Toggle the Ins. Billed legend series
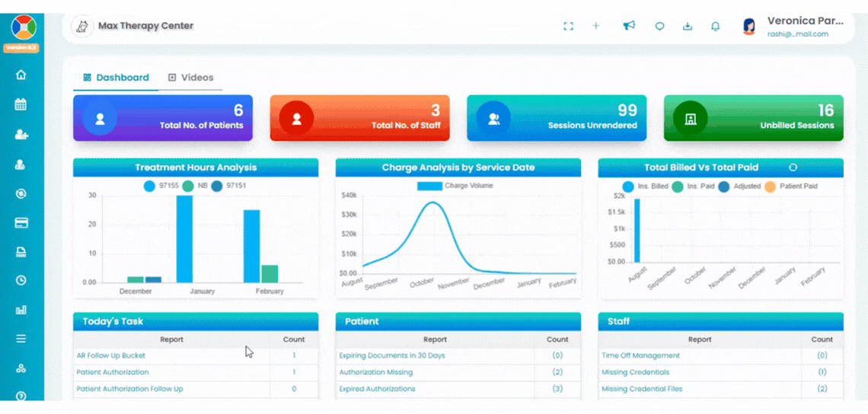 click(645, 186)
